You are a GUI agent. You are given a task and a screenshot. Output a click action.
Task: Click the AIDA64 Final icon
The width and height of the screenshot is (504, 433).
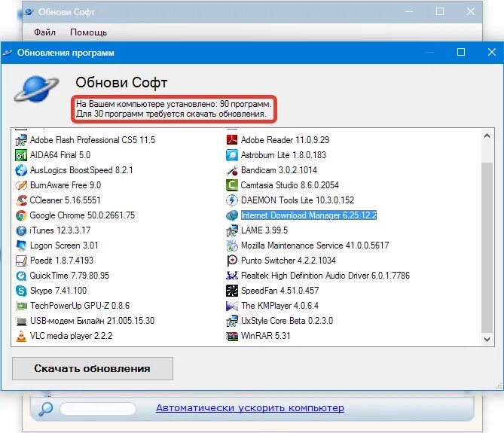(x=21, y=155)
